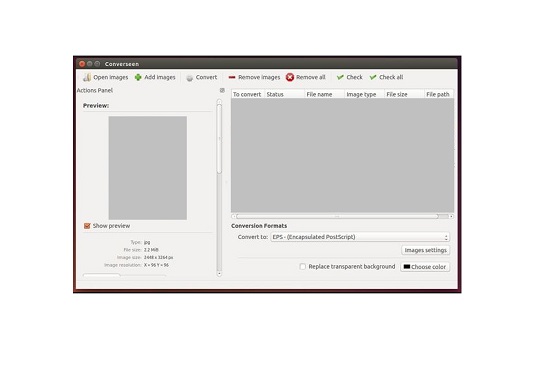
Task: Open the Images settings button
Action: pos(425,250)
